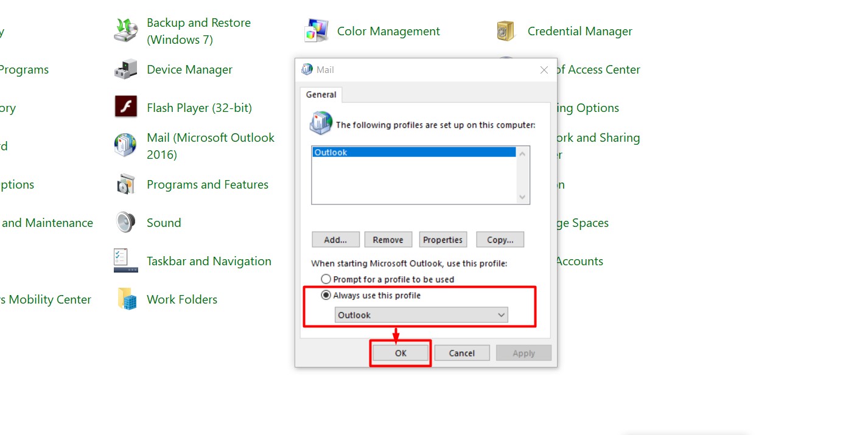Open Work Folders link
868x435 pixels.
pyautogui.click(x=182, y=299)
